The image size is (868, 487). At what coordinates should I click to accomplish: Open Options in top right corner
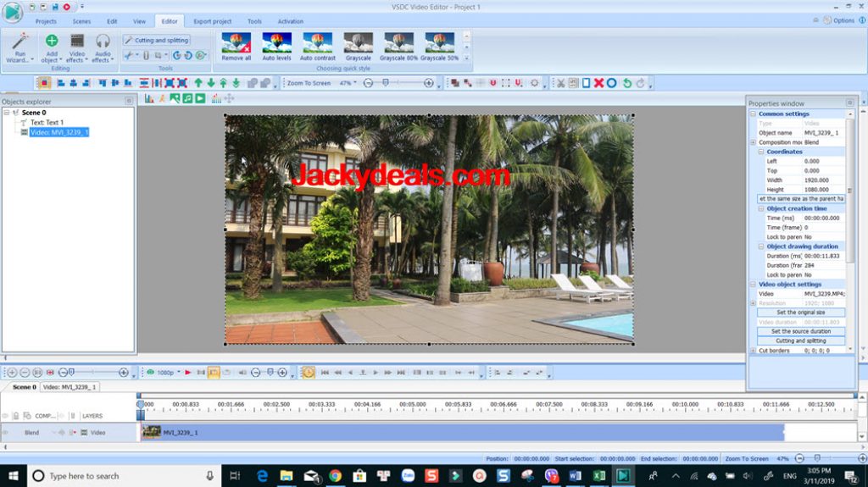tap(838, 20)
